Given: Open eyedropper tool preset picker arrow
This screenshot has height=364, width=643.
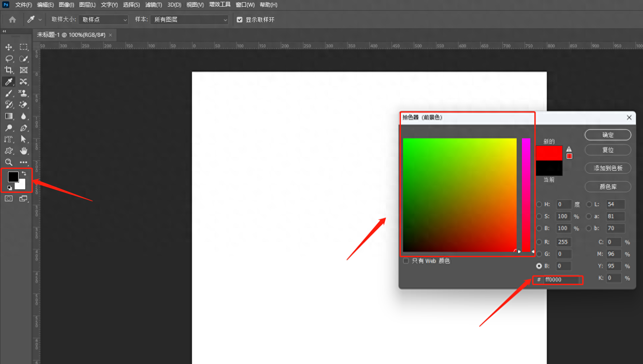Looking at the screenshot, I should pos(40,20).
